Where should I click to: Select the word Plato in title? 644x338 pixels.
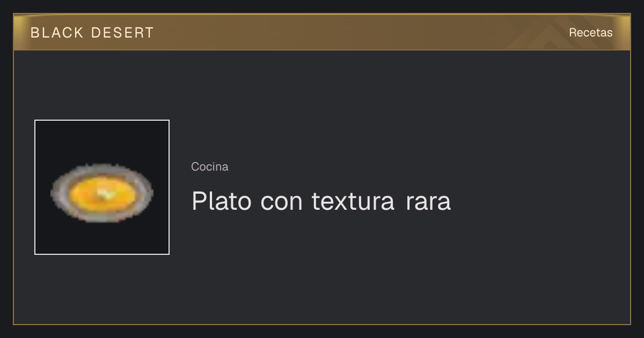(221, 201)
